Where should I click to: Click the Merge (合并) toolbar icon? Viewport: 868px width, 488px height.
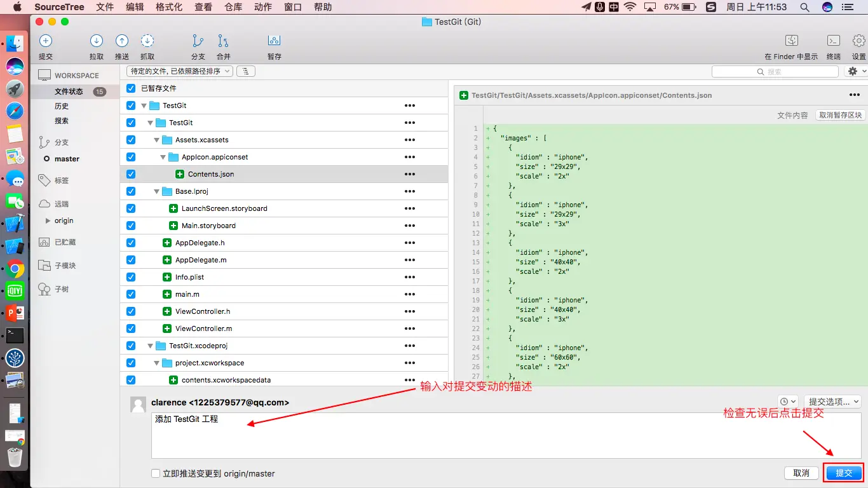[224, 41]
